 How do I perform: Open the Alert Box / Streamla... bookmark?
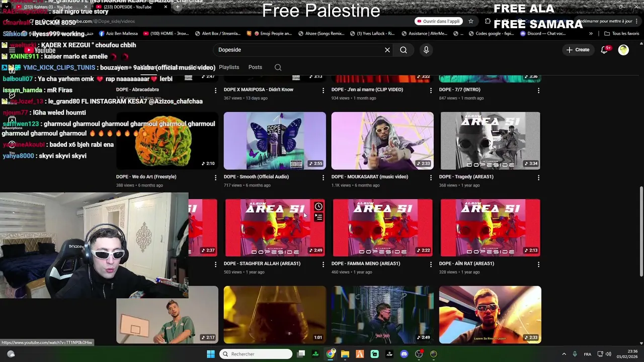218,34
